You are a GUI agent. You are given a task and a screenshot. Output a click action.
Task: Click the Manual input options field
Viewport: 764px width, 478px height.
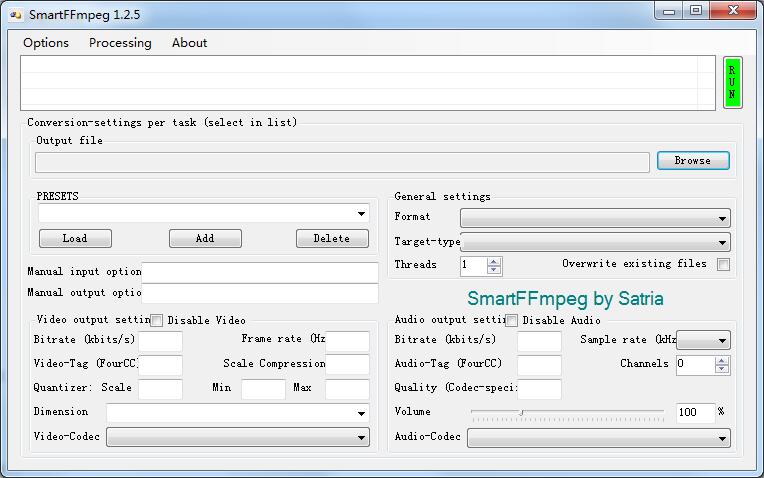point(260,272)
